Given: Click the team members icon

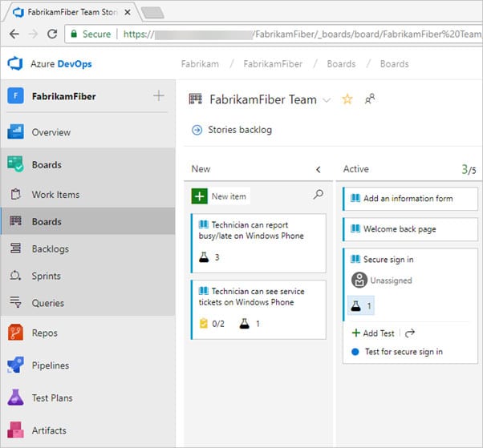Looking at the screenshot, I should tap(370, 99).
